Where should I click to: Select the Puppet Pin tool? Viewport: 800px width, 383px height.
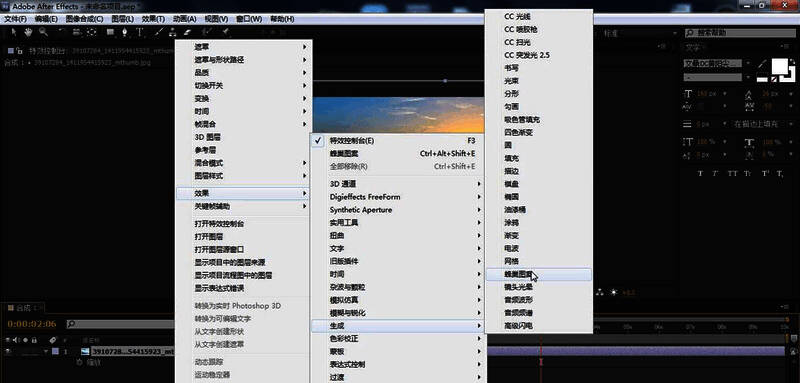[x=226, y=32]
